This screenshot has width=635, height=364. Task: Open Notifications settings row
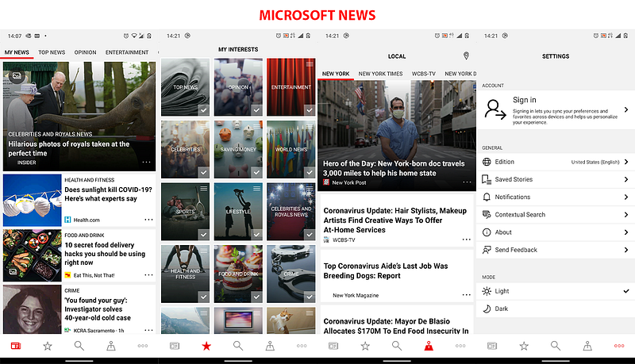point(556,197)
